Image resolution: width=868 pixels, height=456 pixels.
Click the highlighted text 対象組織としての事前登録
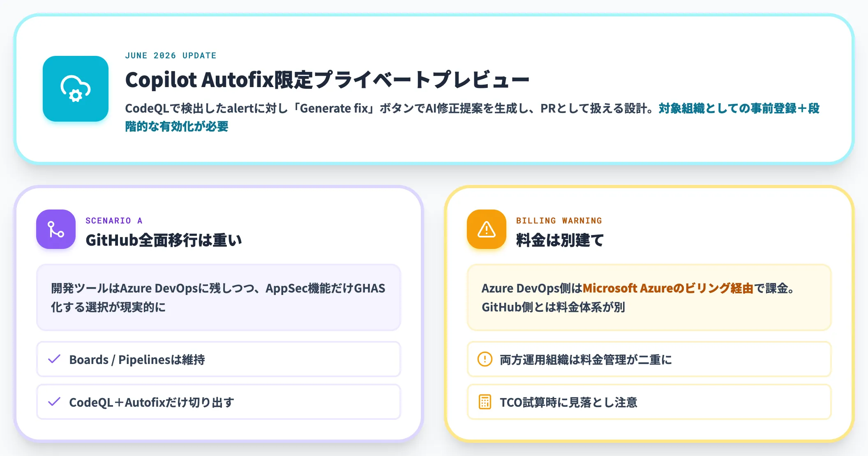(727, 108)
